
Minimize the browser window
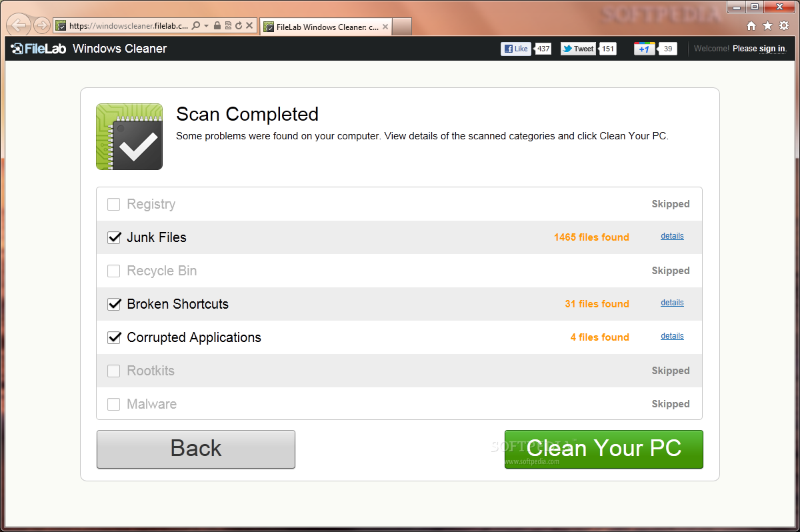[x=736, y=7]
